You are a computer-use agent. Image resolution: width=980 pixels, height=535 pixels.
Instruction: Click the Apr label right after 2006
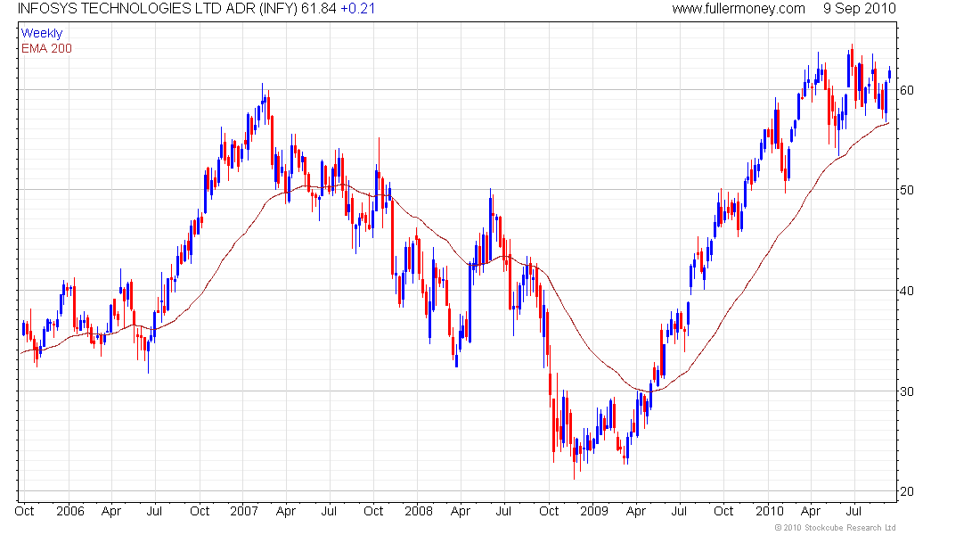tap(111, 511)
